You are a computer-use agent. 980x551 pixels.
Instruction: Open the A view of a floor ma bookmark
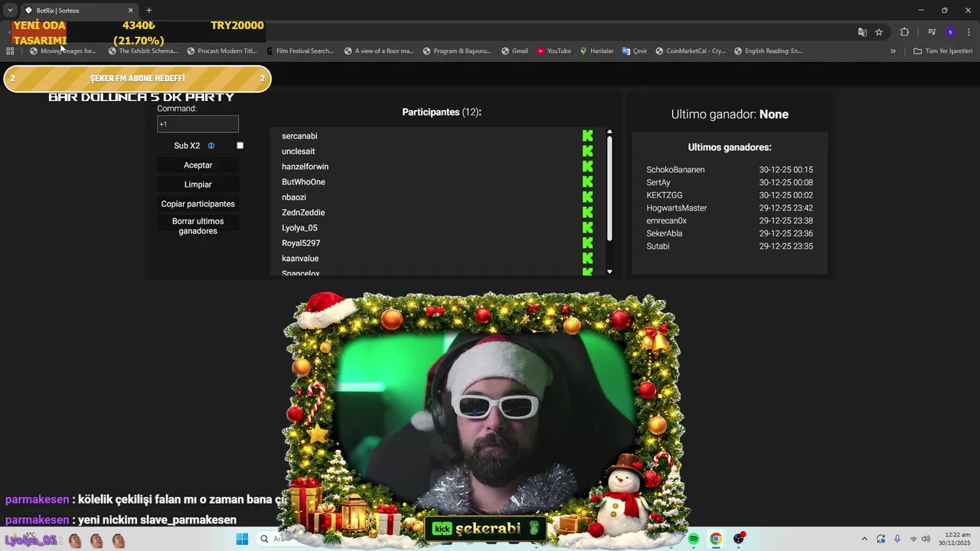tap(379, 51)
